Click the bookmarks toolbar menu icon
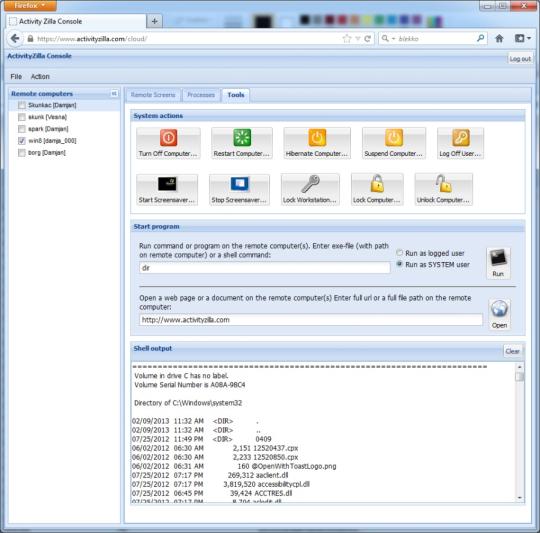 click(522, 39)
